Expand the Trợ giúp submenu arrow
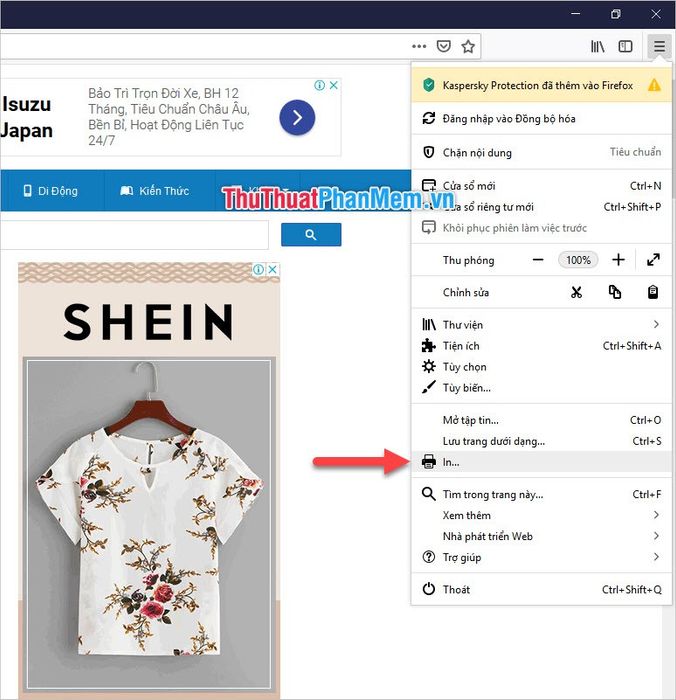This screenshot has width=676, height=700. point(656,557)
